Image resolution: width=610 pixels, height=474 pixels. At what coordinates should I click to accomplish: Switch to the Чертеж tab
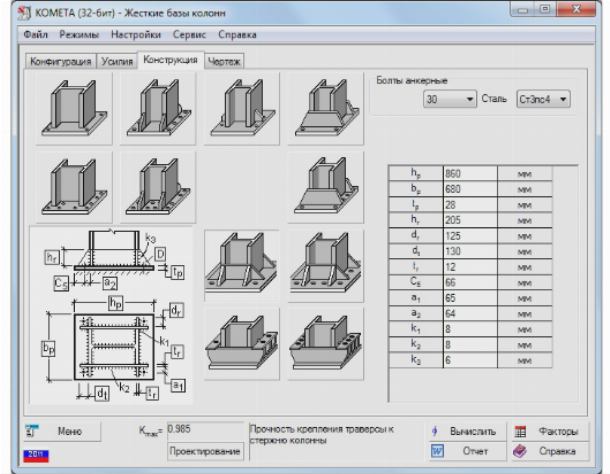(x=225, y=61)
